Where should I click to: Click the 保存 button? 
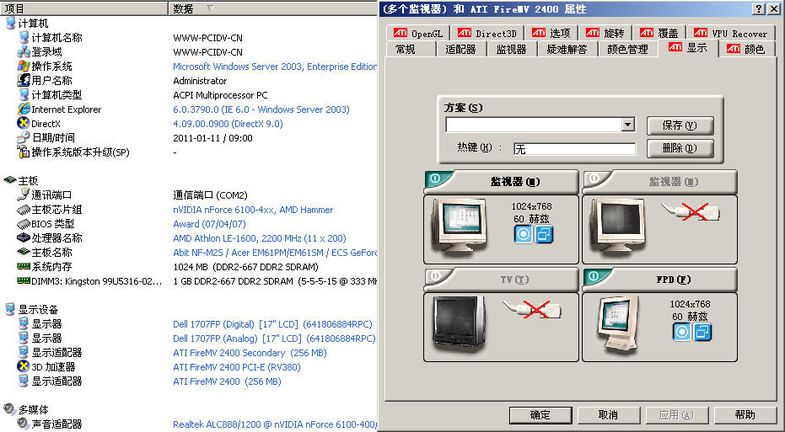coord(680,125)
